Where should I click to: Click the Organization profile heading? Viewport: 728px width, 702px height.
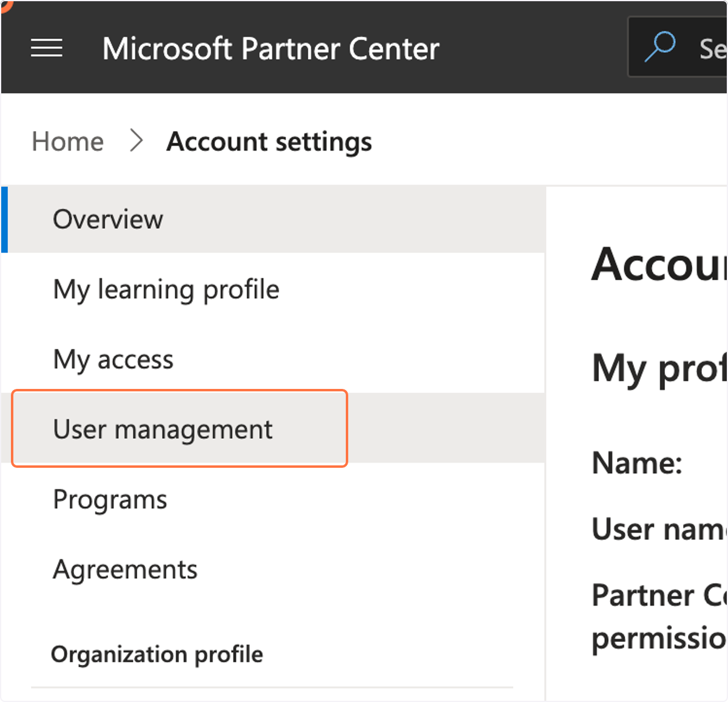[157, 654]
